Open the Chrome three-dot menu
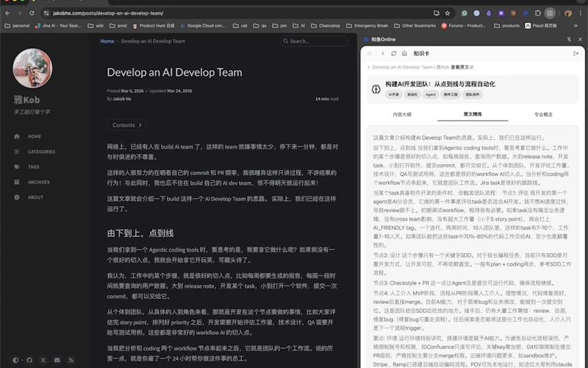Screen dimensions: 588x368 click(x=581, y=13)
